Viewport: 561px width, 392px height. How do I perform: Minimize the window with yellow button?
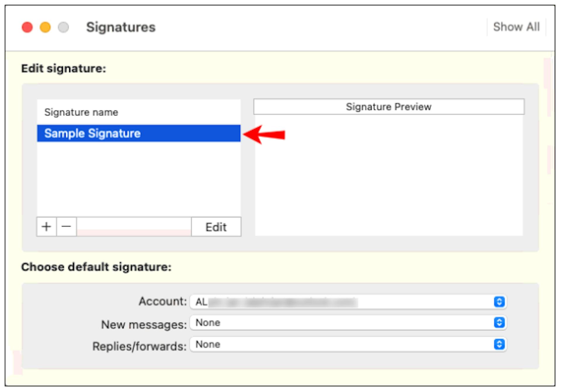coord(45,27)
